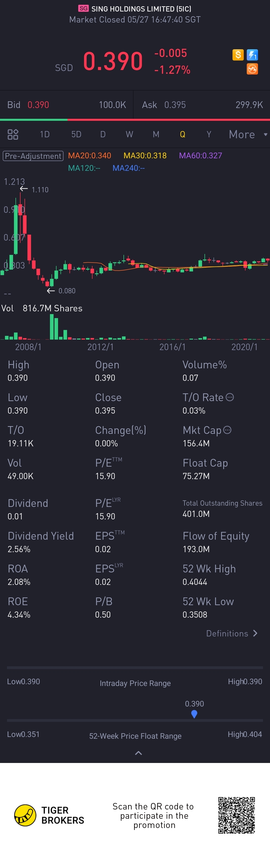The height and width of the screenshot is (868, 270).
Task: Select the 5D chart period
Action: [76, 135]
